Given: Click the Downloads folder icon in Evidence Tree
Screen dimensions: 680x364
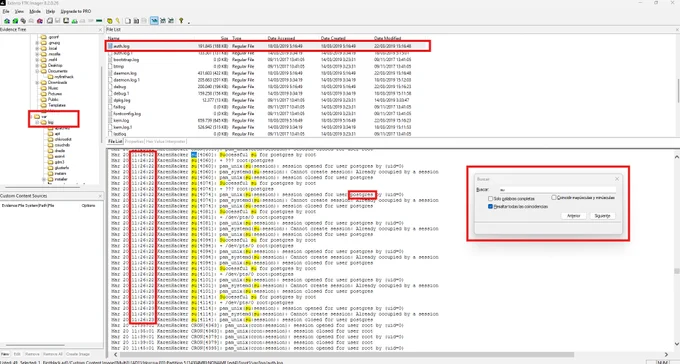Looking at the screenshot, I should click(44, 82).
